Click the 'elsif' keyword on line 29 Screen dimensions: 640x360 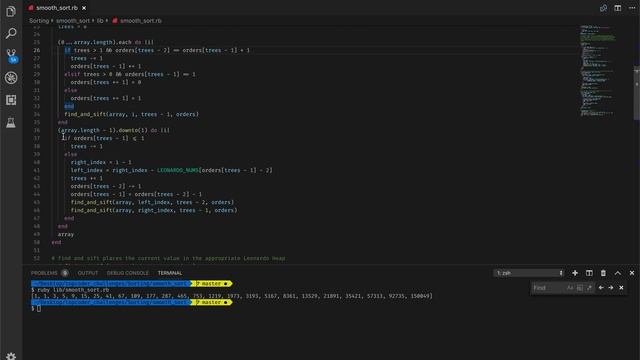tap(72, 74)
